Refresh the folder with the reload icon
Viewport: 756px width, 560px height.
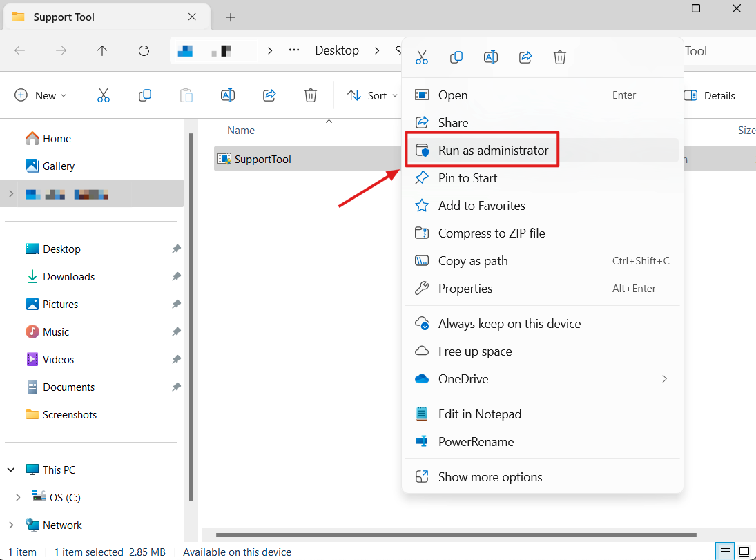[x=144, y=50]
